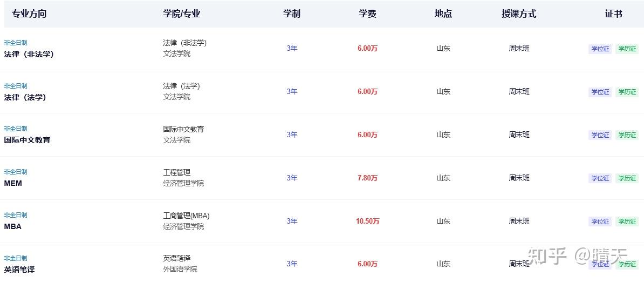The height and width of the screenshot is (282, 644).
Task: Click the 10.50万 tuition fee
Action: [367, 221]
